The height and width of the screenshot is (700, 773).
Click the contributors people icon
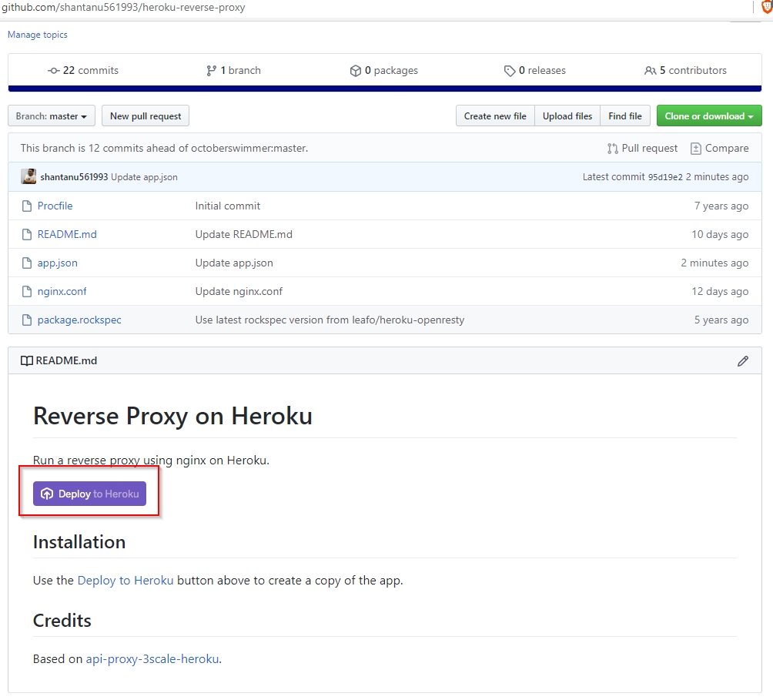click(651, 71)
